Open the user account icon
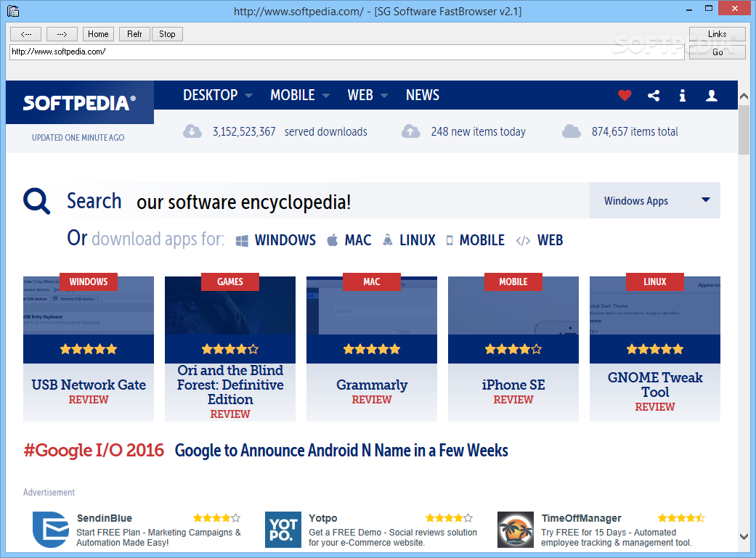Screen dimensions: 756x558 [711, 95]
